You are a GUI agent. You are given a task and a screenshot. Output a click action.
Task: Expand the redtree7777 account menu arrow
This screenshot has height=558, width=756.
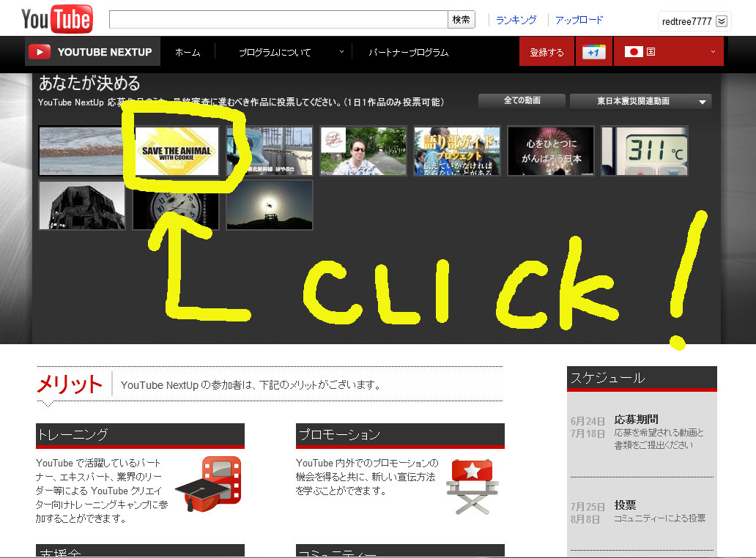(x=722, y=21)
